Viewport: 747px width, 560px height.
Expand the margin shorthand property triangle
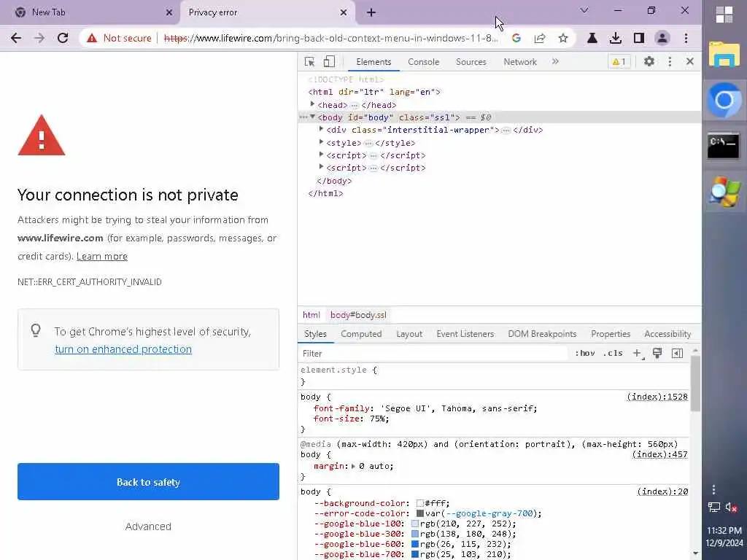pos(354,466)
